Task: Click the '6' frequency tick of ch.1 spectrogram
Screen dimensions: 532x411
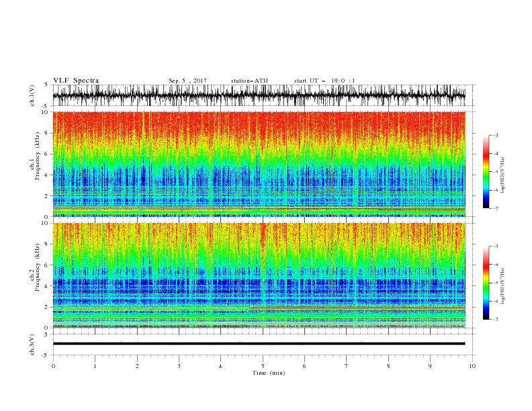Action: point(47,154)
